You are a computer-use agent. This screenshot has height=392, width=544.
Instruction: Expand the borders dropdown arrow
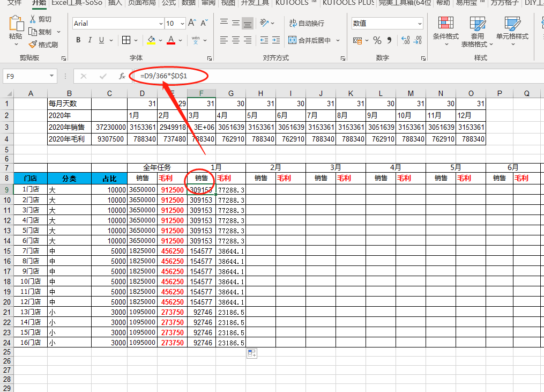click(136, 41)
